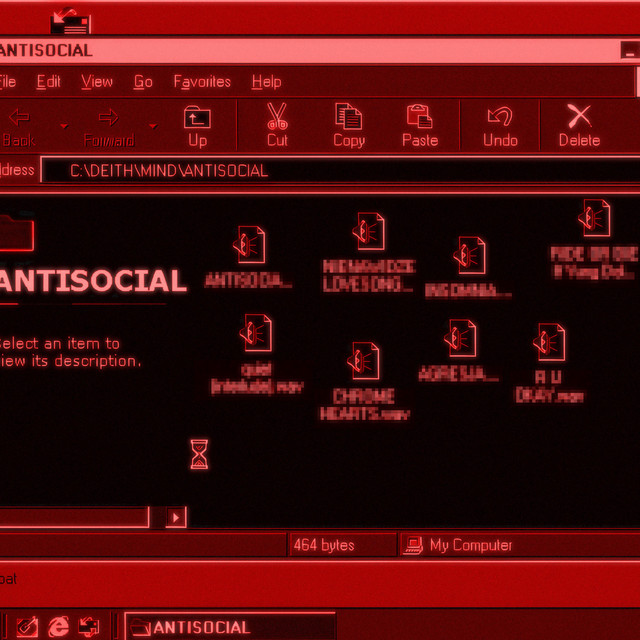Click the horizontal scrollbar right arrow
Screen dimensions: 640x640
click(x=176, y=517)
